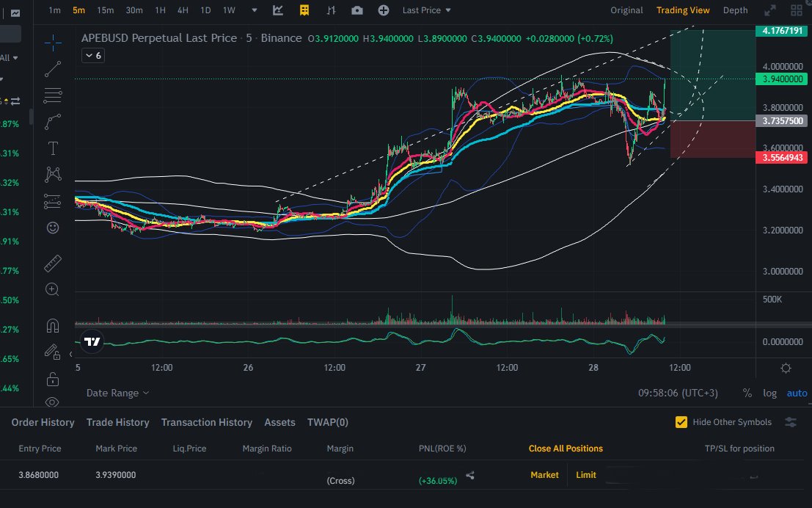Open the Last Price dropdown
This screenshot has width=812, height=508.
(x=427, y=10)
